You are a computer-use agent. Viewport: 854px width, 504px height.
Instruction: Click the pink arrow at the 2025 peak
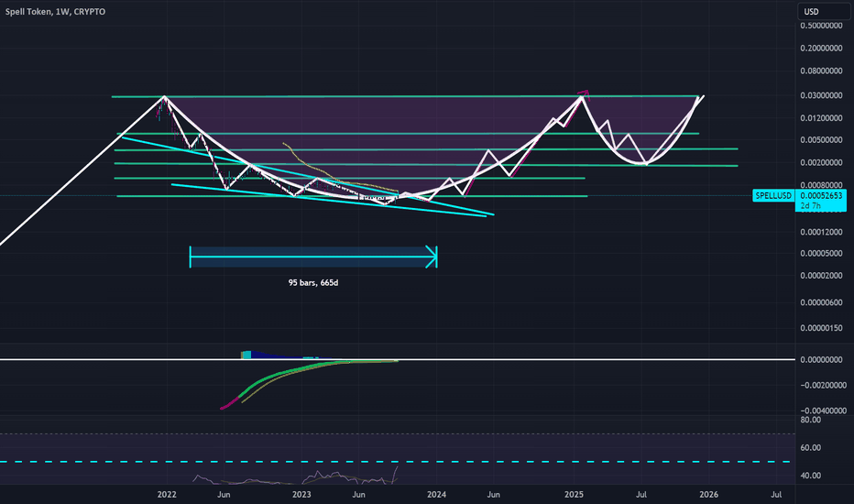[584, 93]
